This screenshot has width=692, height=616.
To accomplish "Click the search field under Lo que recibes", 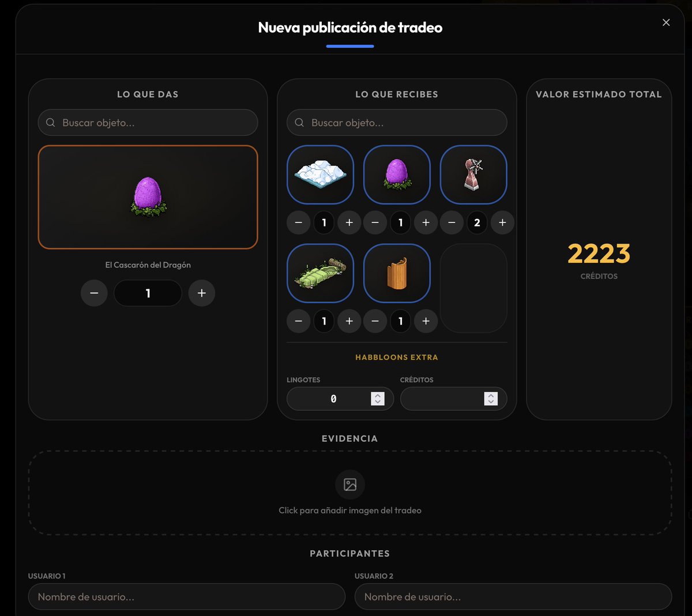I will pos(397,123).
